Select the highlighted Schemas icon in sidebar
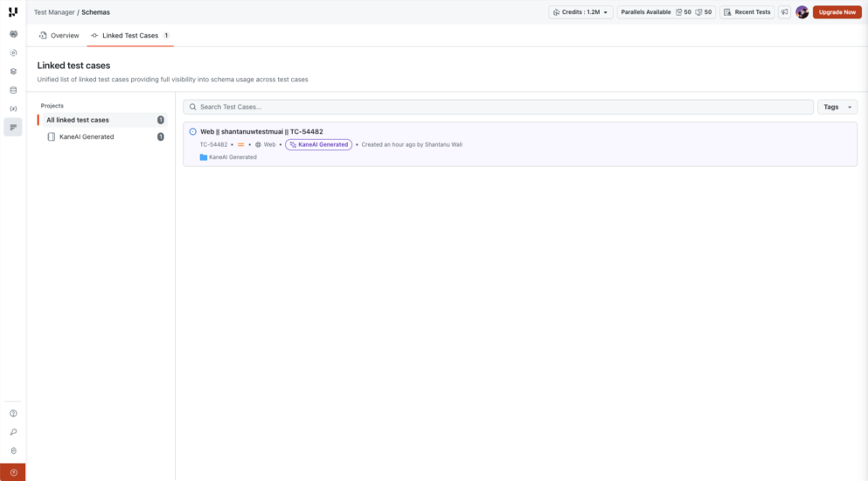The height and width of the screenshot is (481, 868). point(13,128)
